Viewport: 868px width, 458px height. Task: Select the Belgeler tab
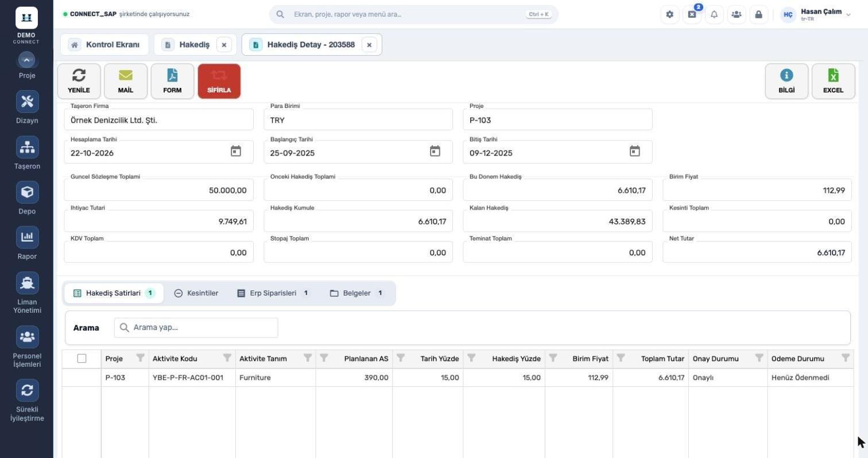coord(357,293)
